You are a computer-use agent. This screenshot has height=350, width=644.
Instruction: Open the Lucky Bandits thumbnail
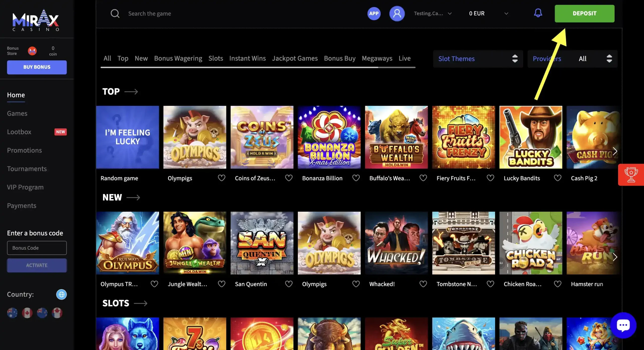pyautogui.click(x=531, y=137)
